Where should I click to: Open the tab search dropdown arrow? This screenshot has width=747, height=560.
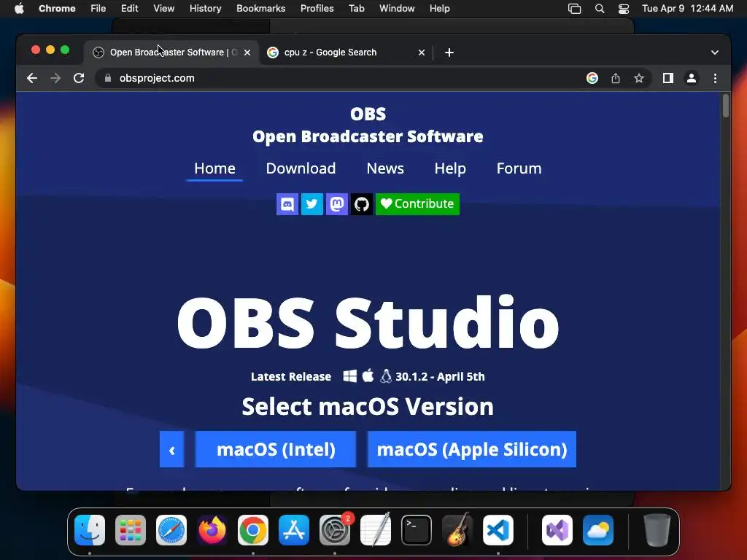click(x=715, y=52)
